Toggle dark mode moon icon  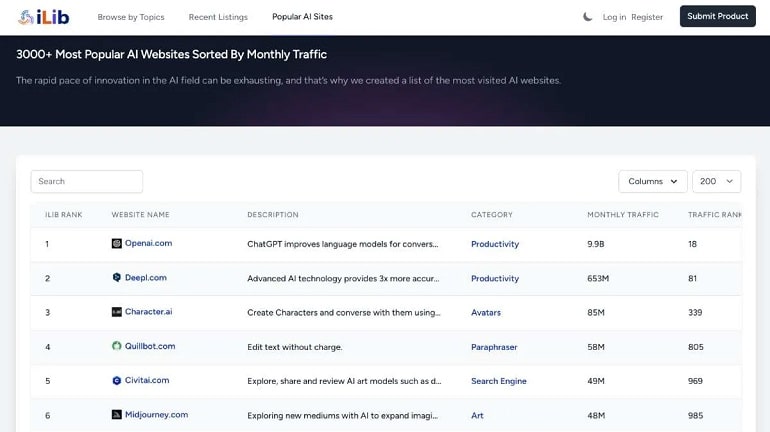(x=587, y=17)
